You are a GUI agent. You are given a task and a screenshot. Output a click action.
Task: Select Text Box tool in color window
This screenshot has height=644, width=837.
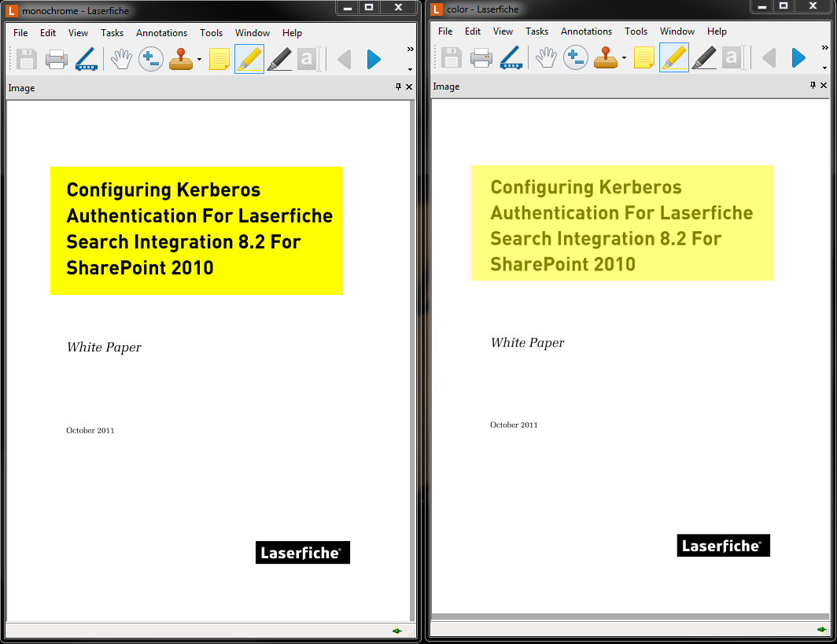coord(733,57)
